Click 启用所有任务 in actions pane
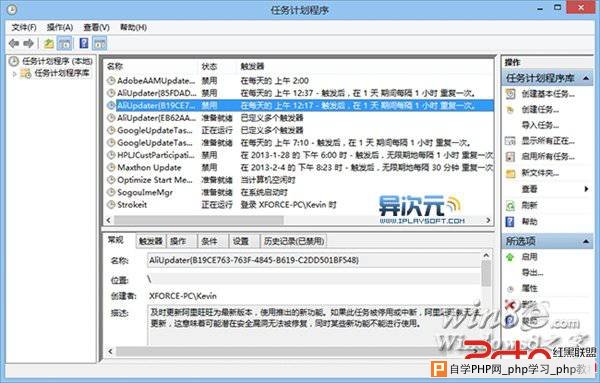Image resolution: width=600 pixels, height=383 pixels. pyautogui.click(x=548, y=156)
